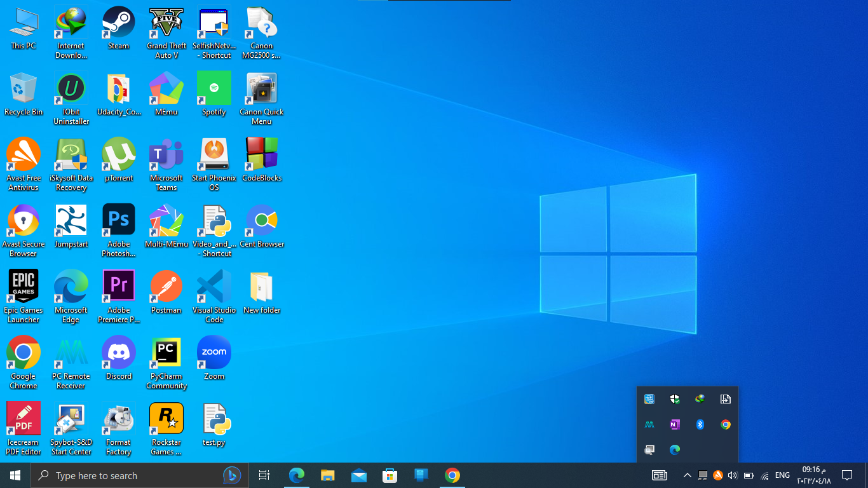This screenshot has width=868, height=488.
Task: Select Spybot-S&D Start Center icon
Action: [x=71, y=430]
